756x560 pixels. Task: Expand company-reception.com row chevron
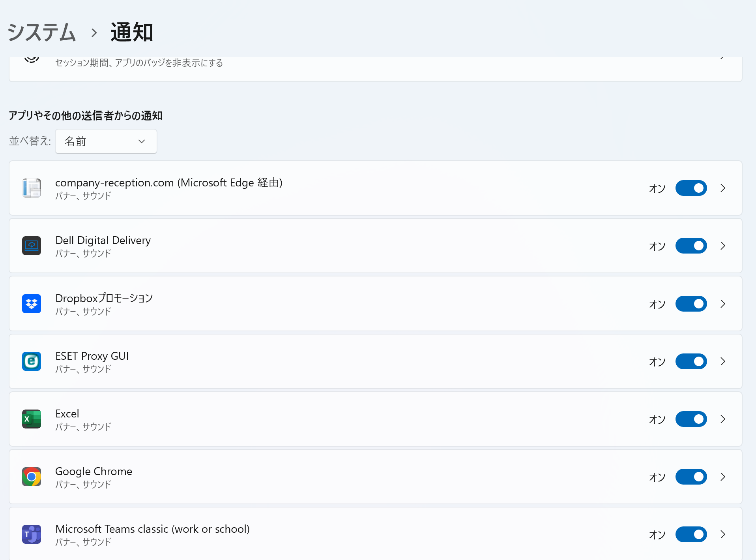pos(723,188)
